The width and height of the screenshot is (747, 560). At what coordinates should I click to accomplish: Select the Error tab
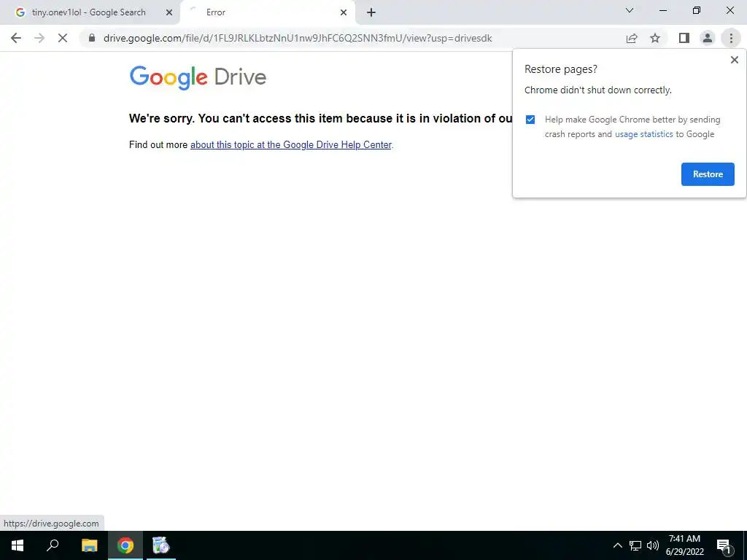[x=267, y=12]
